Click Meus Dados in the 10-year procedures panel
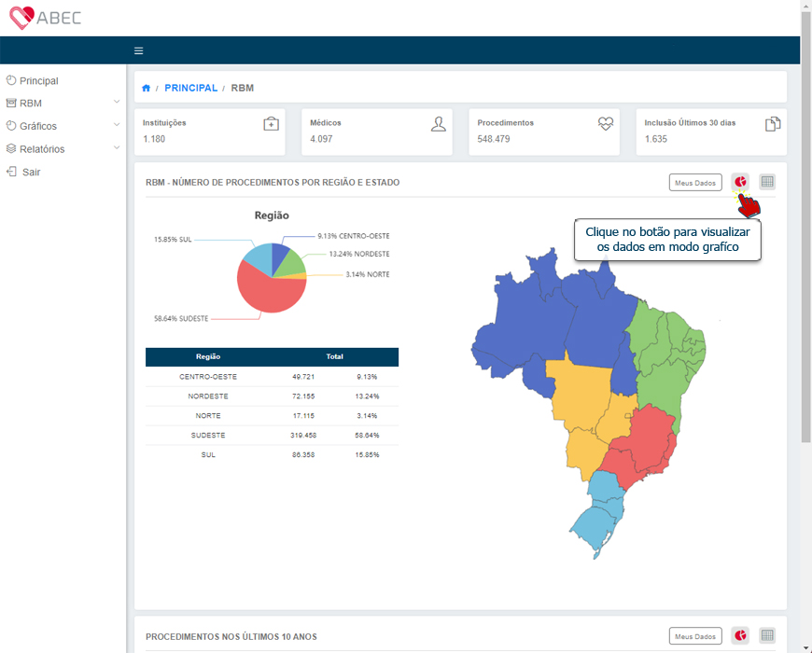 point(695,636)
